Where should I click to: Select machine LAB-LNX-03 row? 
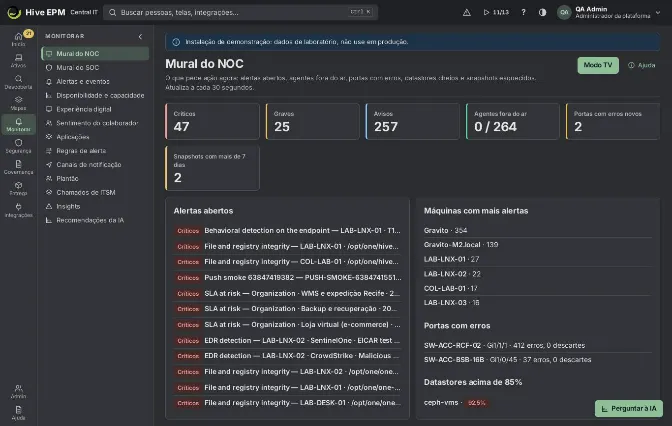[537, 303]
